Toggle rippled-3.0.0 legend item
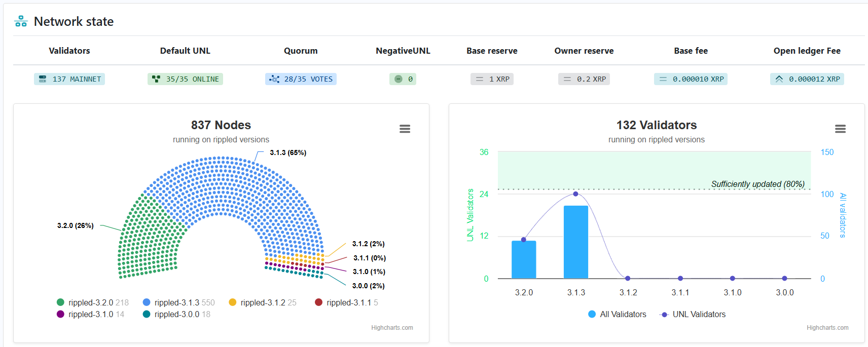 click(x=176, y=314)
